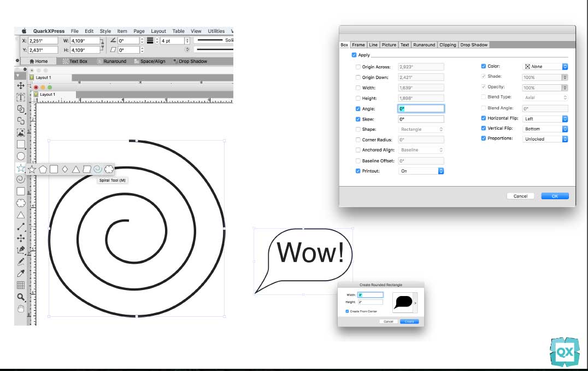Screen dimensions: 588x371
Task: Open the Shape Rectangle dropdown
Action: pos(421,129)
